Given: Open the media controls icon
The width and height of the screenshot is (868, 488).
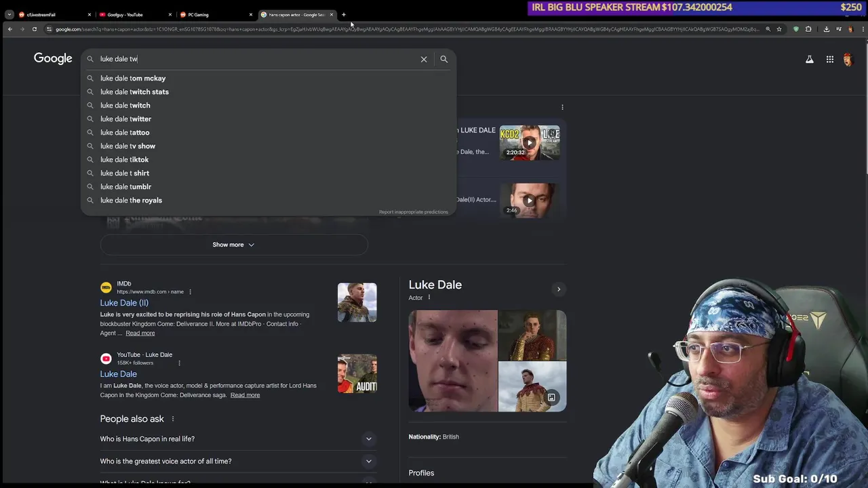Looking at the screenshot, I should coord(839,29).
